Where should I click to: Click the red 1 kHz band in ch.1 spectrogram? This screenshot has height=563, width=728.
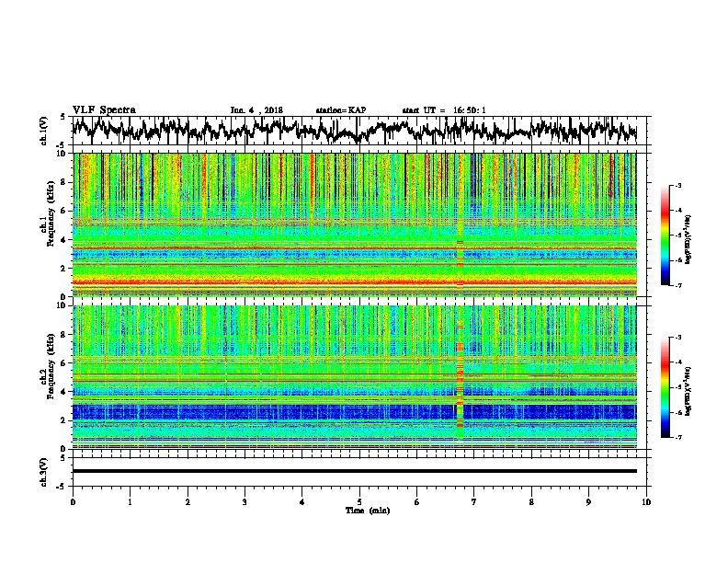point(354,282)
